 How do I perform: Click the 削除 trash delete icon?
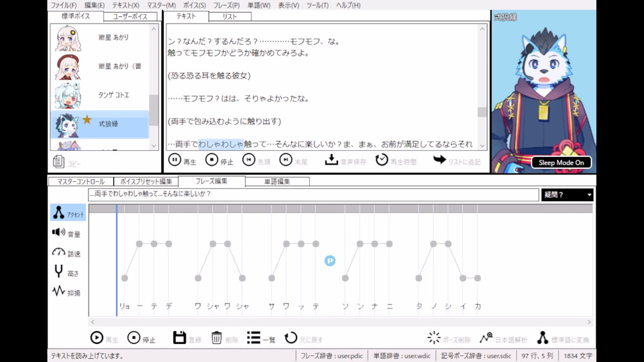tap(217, 338)
